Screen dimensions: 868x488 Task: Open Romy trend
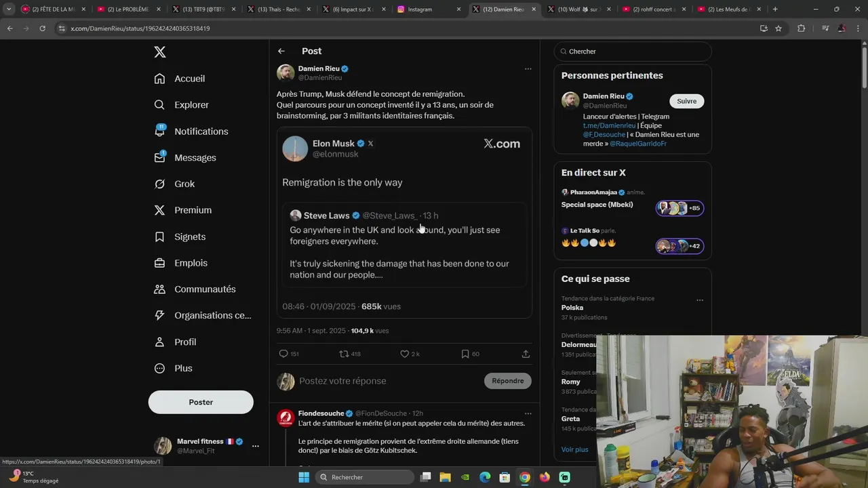point(571,382)
